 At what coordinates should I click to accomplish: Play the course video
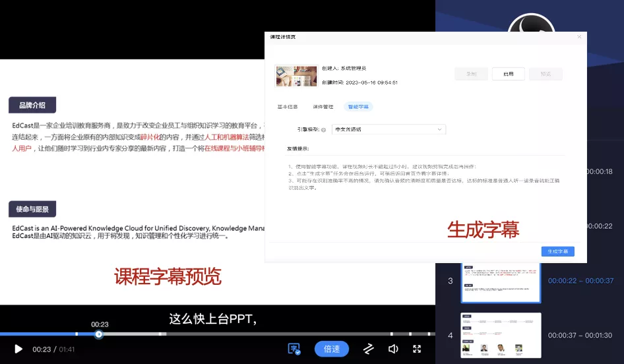pyautogui.click(x=18, y=349)
